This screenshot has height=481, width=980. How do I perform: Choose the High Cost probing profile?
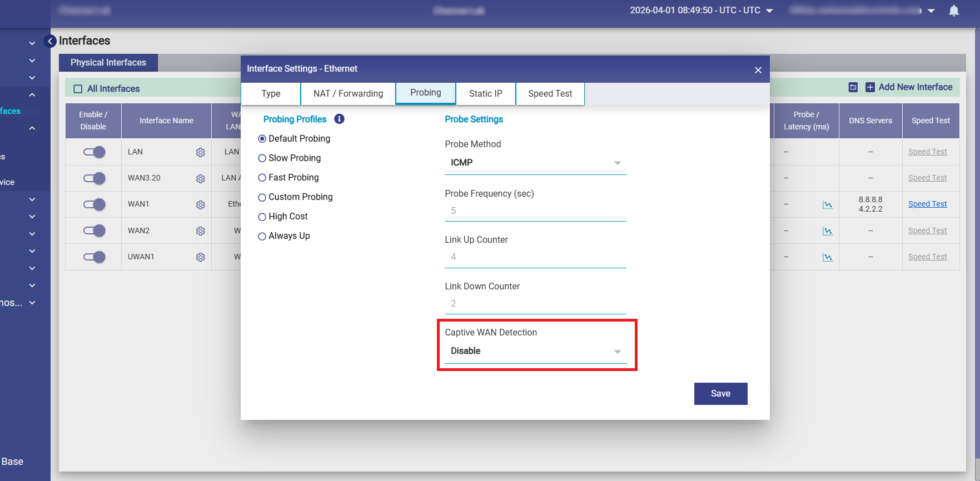[x=262, y=217]
